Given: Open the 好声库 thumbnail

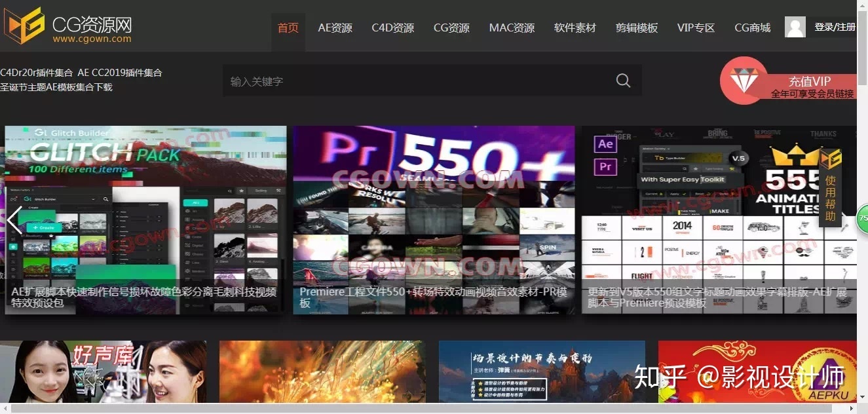Looking at the screenshot, I should pos(103,371).
